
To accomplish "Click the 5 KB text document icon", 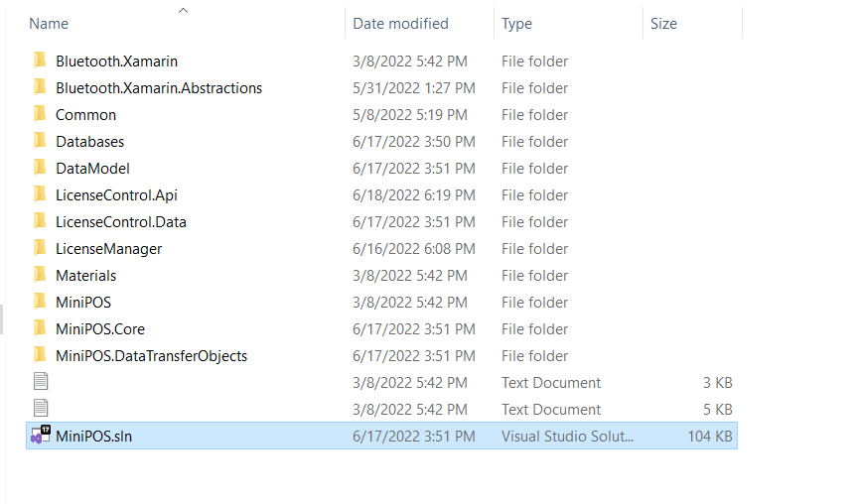I will (x=41, y=408).
